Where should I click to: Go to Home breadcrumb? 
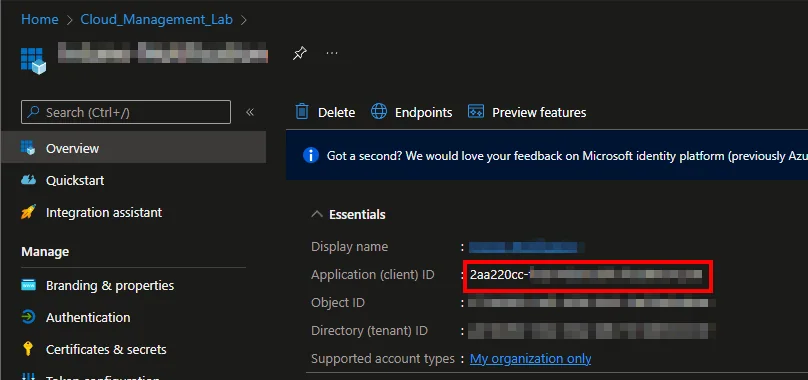tap(39, 20)
